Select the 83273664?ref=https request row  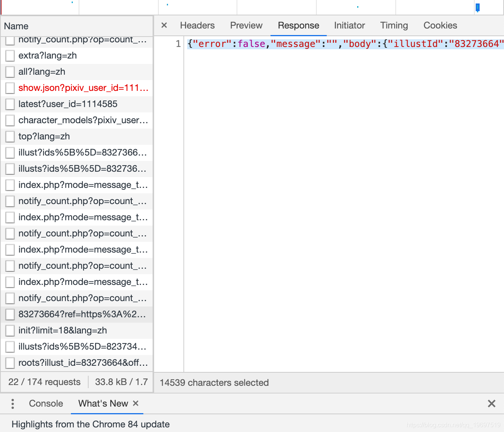[x=77, y=314]
